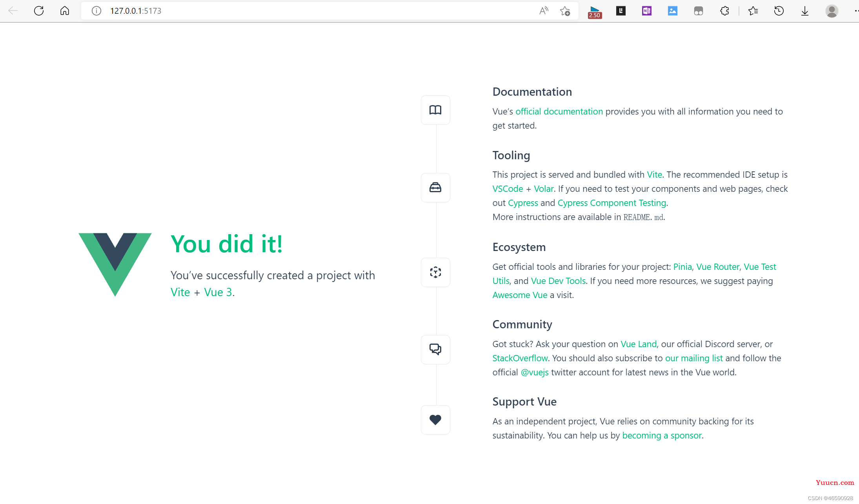Viewport: 859px width, 504px height.
Task: Open the VSCode link
Action: coord(508,189)
